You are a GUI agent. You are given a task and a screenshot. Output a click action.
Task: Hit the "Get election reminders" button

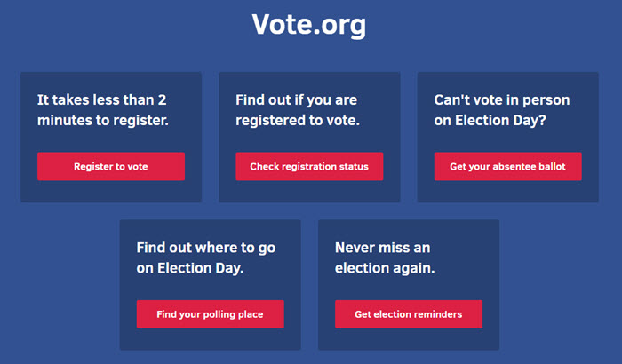pyautogui.click(x=409, y=313)
